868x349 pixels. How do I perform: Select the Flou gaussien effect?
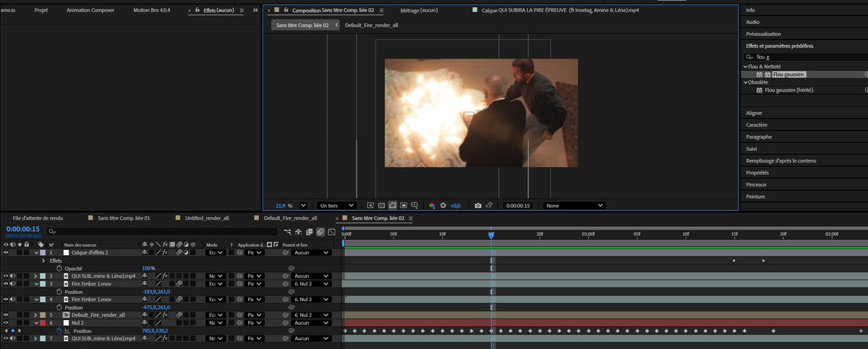point(788,74)
